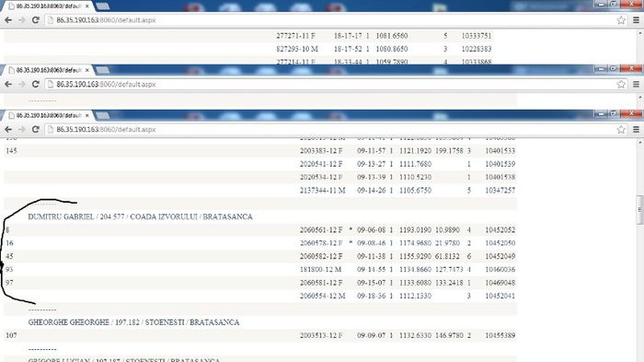This screenshot has height=362, width=644.
Task: Click ring number 2003513-12 F
Action: [321, 335]
